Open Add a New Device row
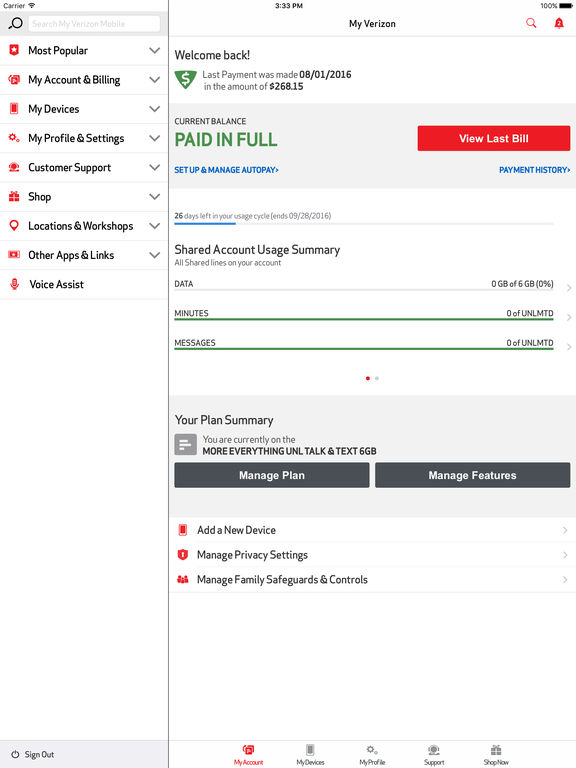The image size is (576, 768). point(372,530)
